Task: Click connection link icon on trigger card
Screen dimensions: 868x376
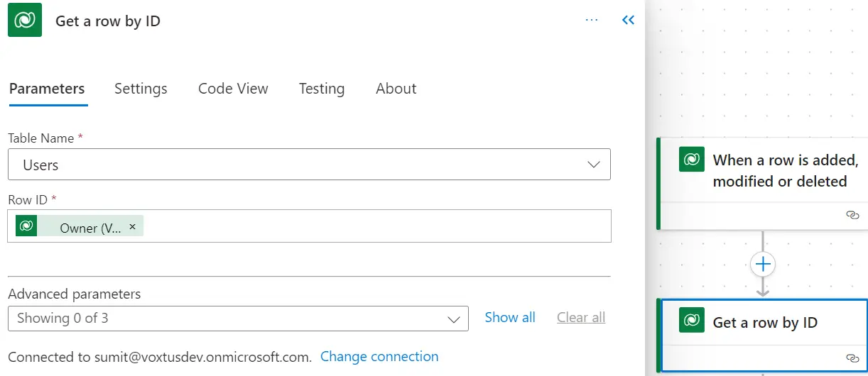Action: pos(853,215)
